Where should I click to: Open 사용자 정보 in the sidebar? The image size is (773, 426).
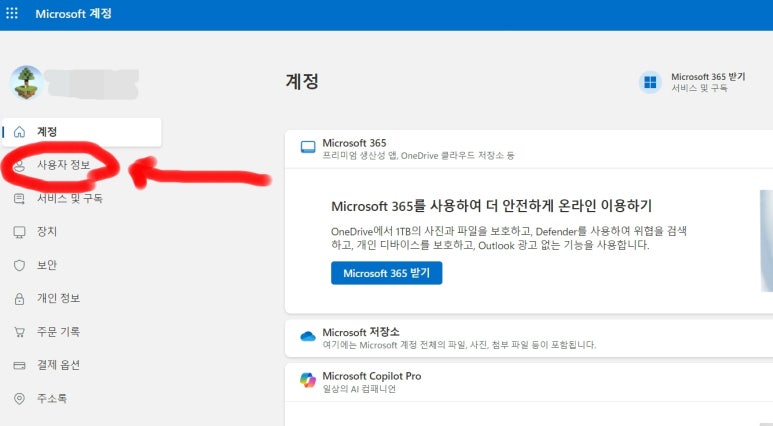tap(64, 165)
